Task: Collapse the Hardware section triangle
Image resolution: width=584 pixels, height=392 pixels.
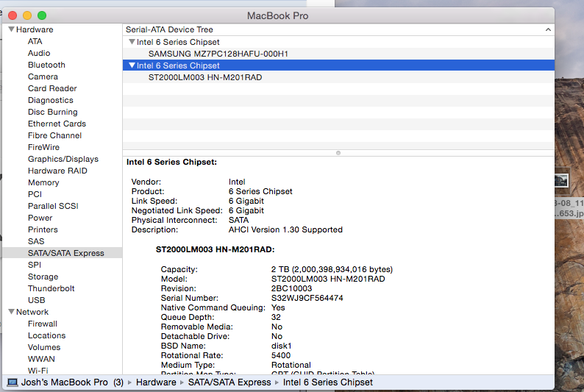Action: click(x=11, y=29)
